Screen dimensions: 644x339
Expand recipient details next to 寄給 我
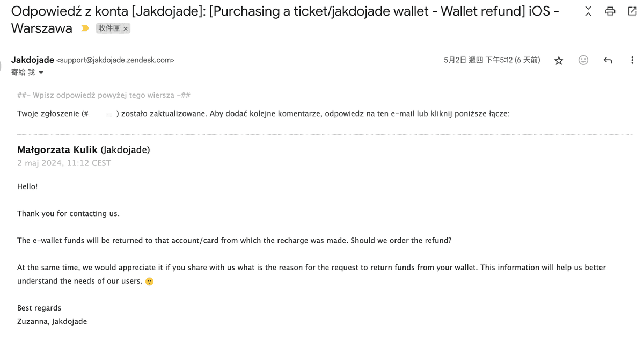41,73
